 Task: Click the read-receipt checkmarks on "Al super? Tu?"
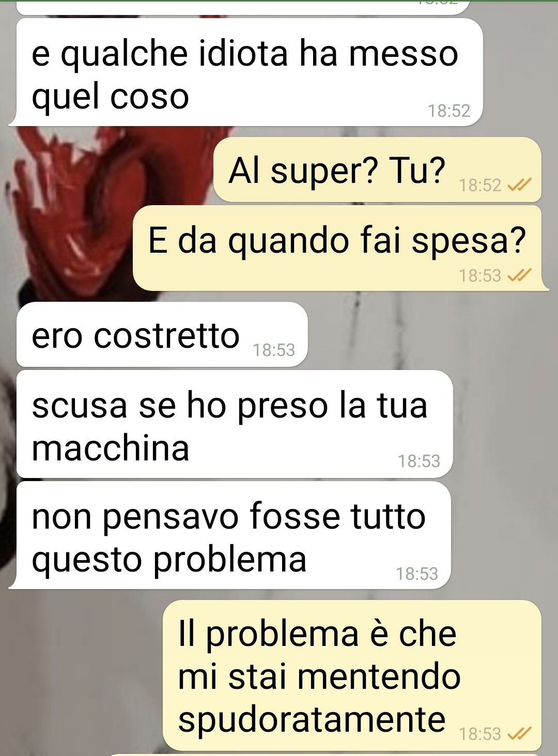tap(517, 185)
